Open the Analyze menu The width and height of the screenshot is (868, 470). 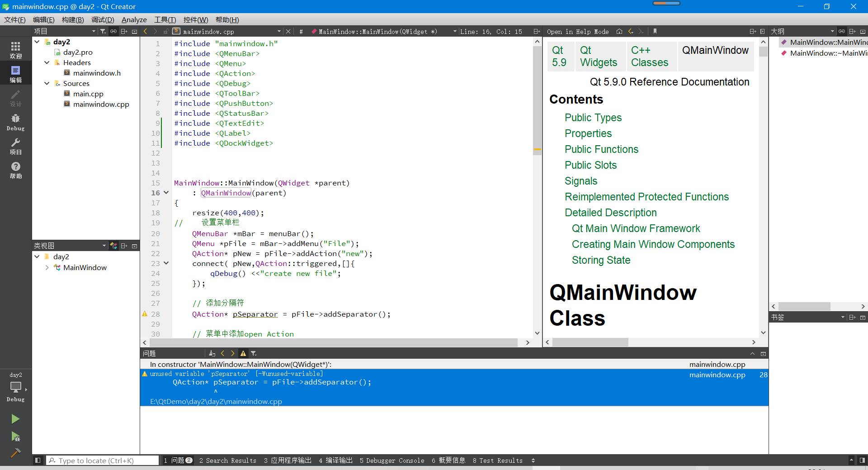click(x=134, y=19)
